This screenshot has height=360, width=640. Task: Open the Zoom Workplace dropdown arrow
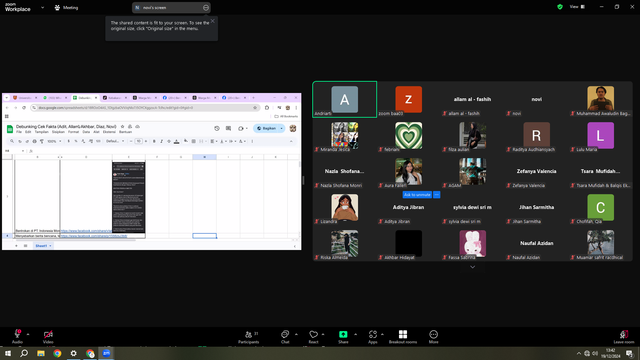coord(42,7)
